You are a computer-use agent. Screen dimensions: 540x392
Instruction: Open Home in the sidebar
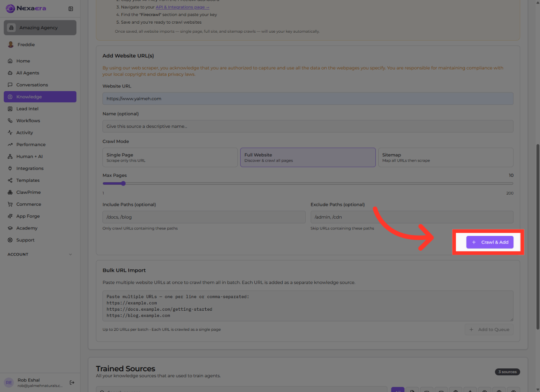(x=40, y=61)
